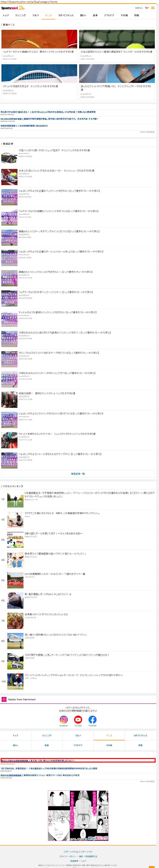Open the tennis ball recommendations article image
Screen dimensions: 159x868
click(117, 39)
